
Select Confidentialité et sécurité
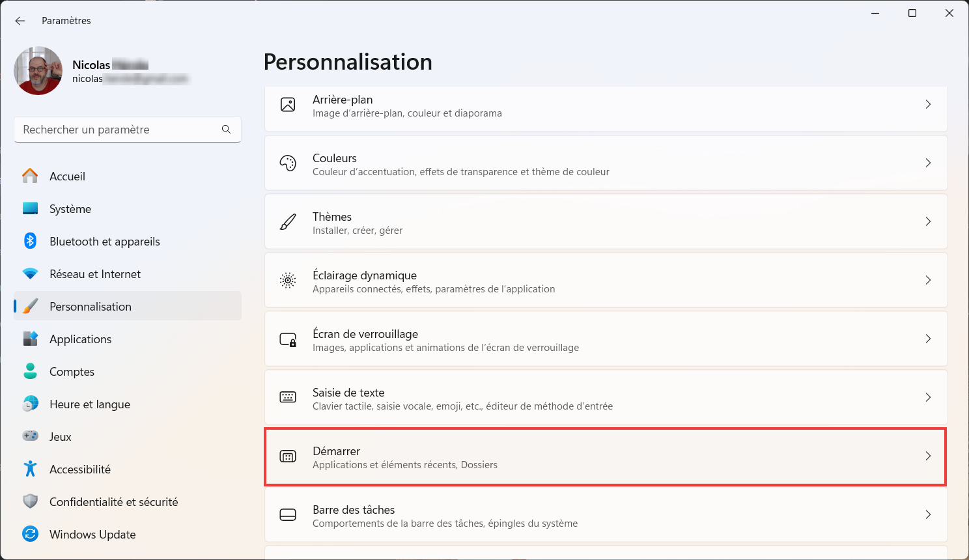[128, 501]
